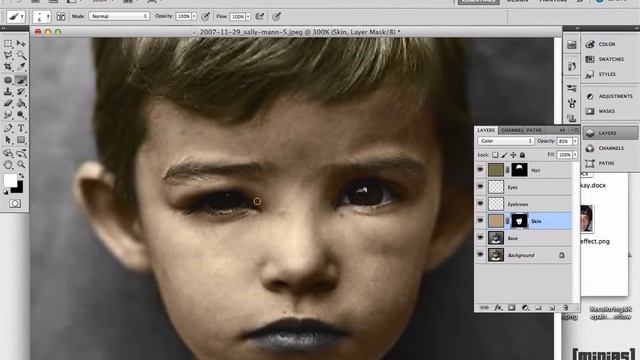Toggle Quick Mask mode

15,203
